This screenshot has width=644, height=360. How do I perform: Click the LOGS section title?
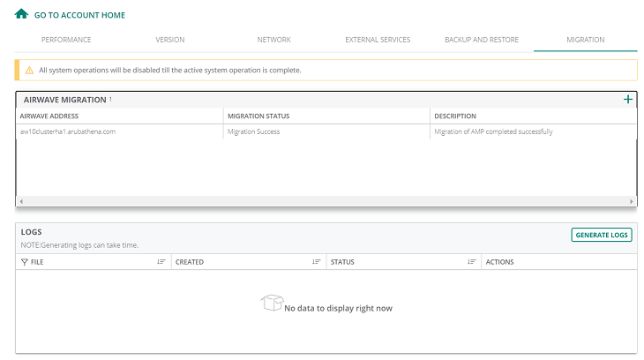pyautogui.click(x=31, y=232)
